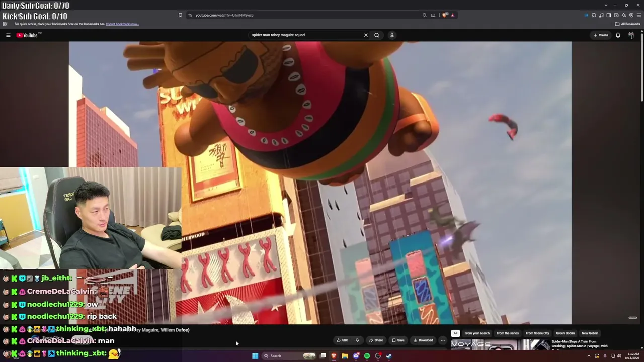The height and width of the screenshot is (362, 644).
Task: Click the Windows taskbar Search box
Action: pyautogui.click(x=289, y=356)
